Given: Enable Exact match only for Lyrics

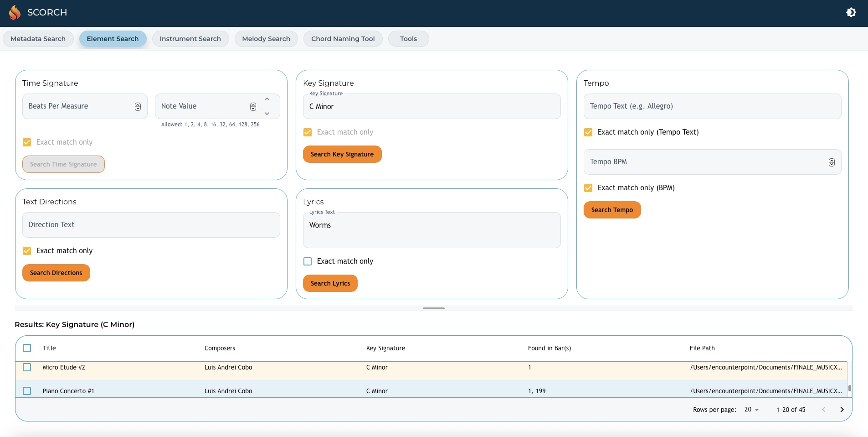Looking at the screenshot, I should pyautogui.click(x=308, y=261).
